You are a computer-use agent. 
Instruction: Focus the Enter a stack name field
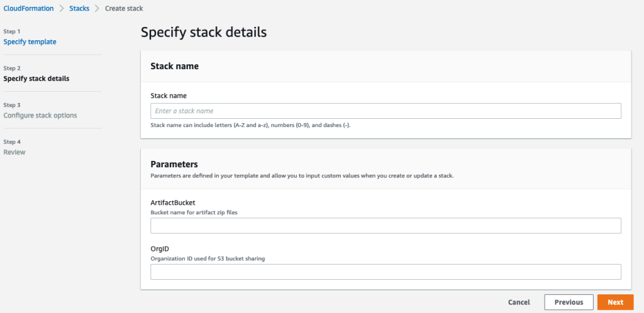click(386, 111)
